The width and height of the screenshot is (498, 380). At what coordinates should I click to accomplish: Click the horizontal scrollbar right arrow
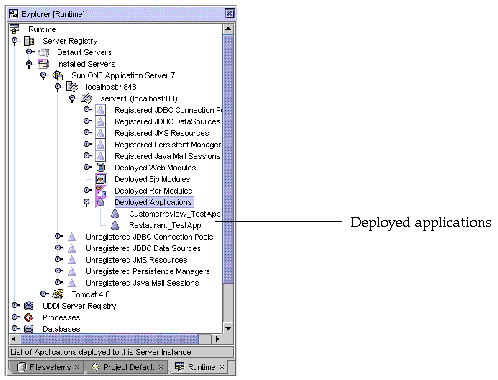pyautogui.click(x=217, y=340)
